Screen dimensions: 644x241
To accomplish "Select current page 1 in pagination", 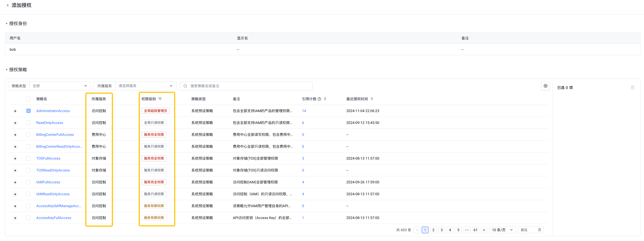I will (425, 230).
